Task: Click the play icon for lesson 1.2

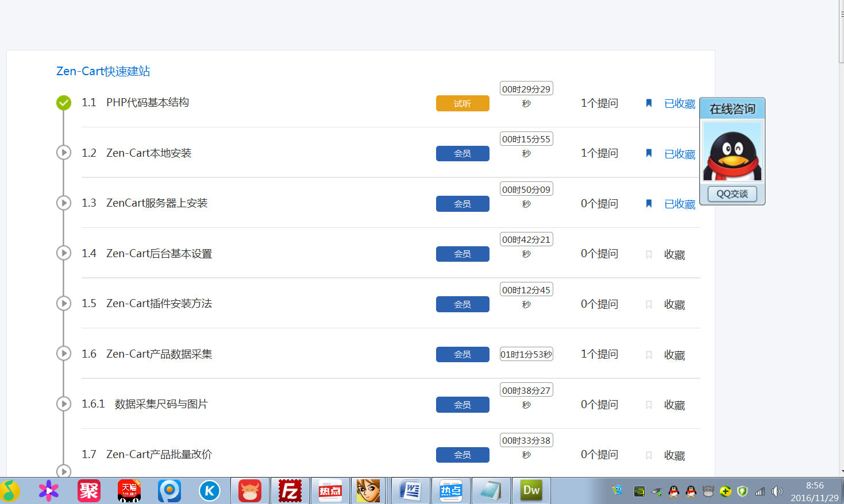Action: 64,153
